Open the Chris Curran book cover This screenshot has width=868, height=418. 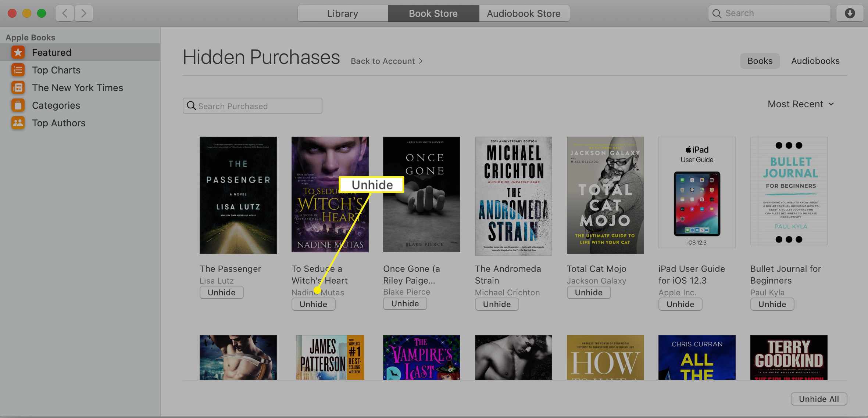(x=697, y=357)
